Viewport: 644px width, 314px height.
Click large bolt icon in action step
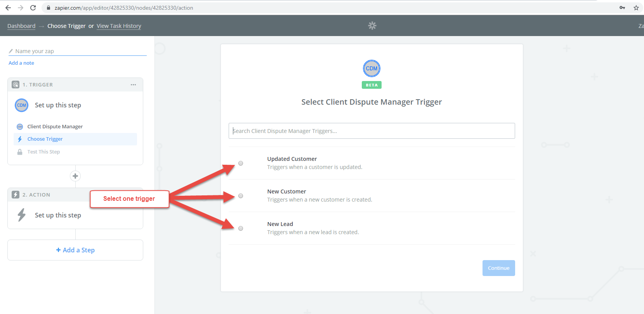point(22,215)
